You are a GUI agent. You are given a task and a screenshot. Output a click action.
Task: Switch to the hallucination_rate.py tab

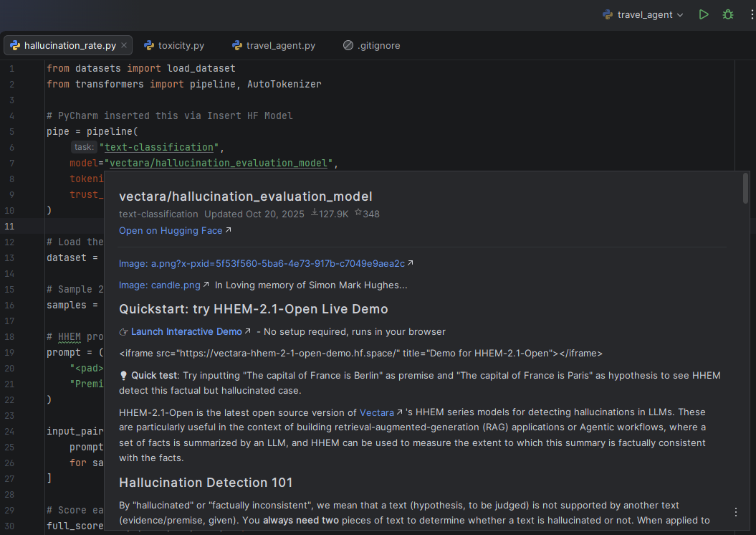[68, 45]
